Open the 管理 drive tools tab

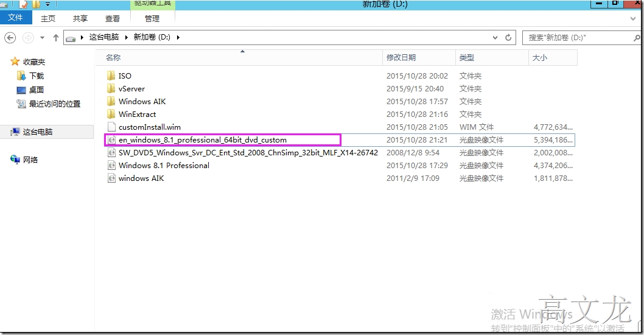152,18
